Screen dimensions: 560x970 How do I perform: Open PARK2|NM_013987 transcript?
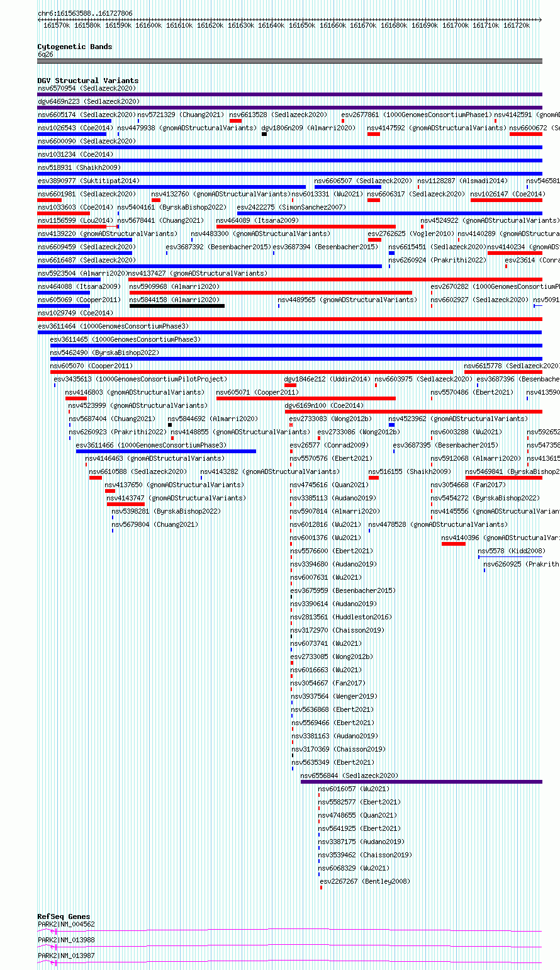[66, 956]
